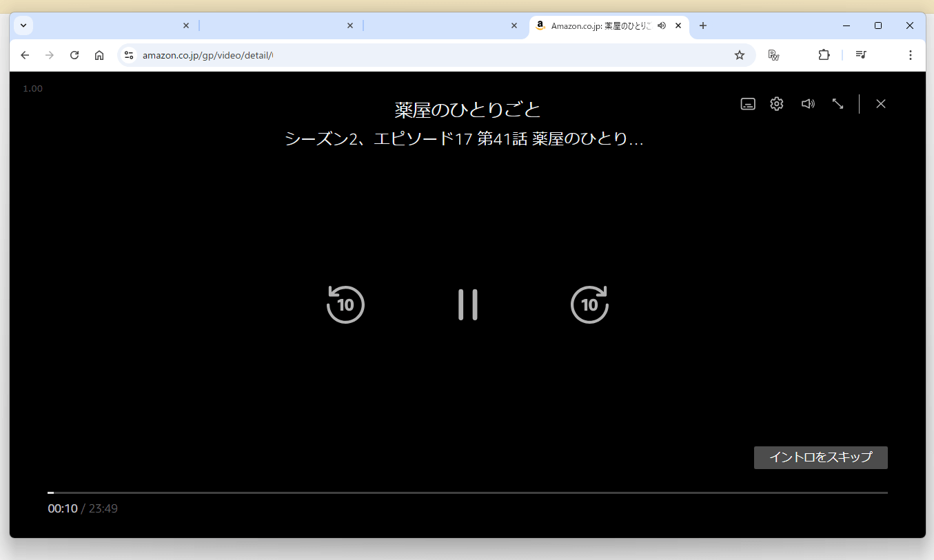Open the playback settings gear
The image size is (934, 560).
tap(776, 103)
